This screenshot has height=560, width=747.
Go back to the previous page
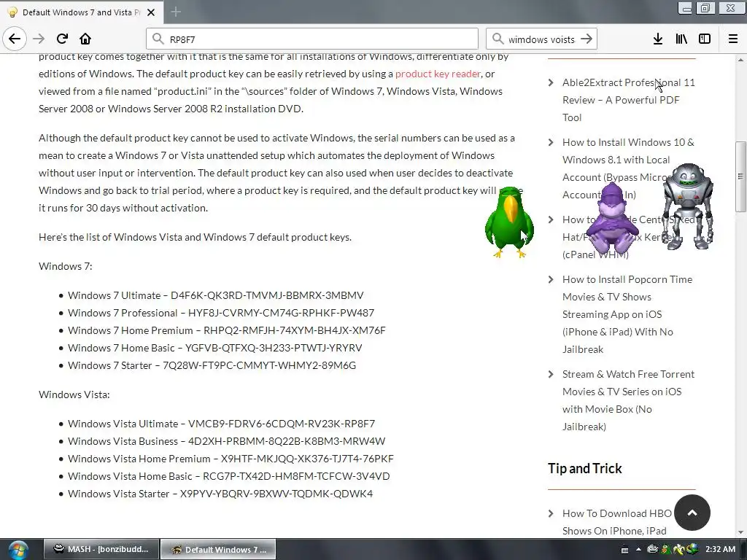tap(15, 39)
